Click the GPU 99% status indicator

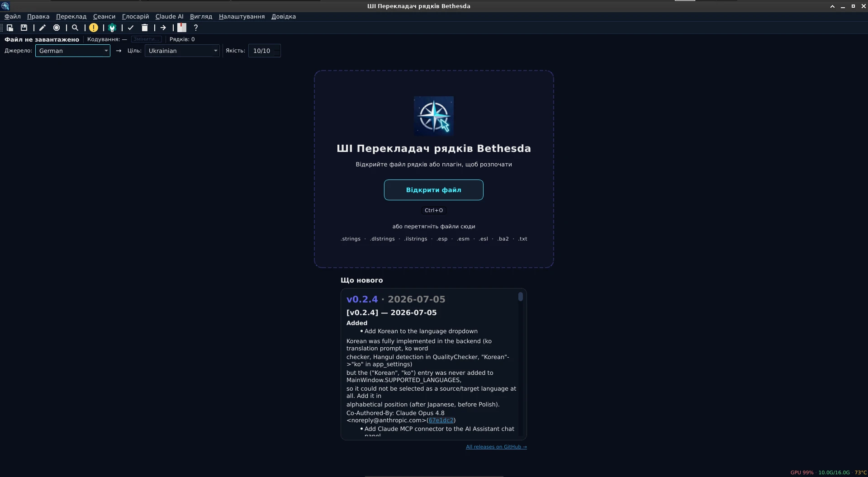(x=802, y=472)
